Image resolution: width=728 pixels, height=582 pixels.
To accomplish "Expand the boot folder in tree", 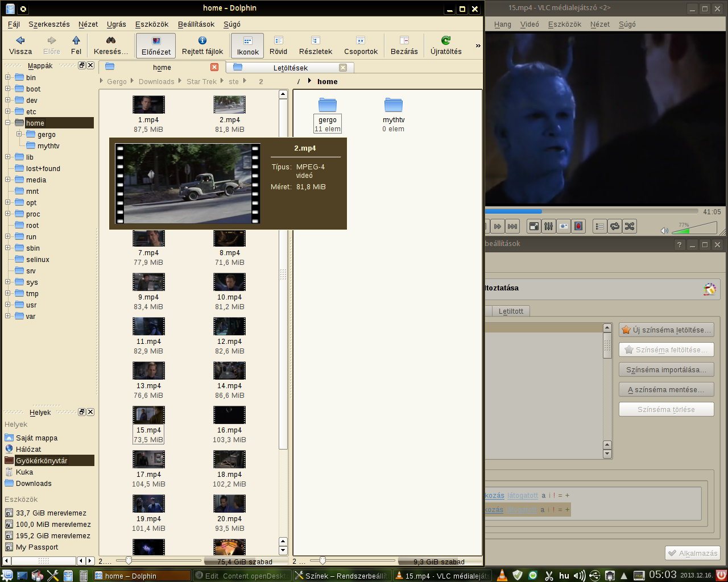I will 8,89.
